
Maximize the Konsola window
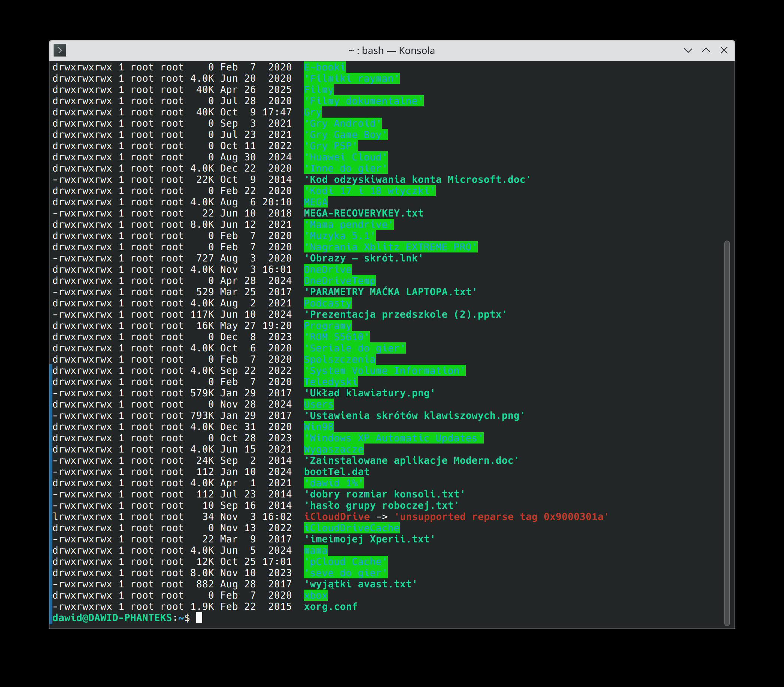click(x=706, y=50)
